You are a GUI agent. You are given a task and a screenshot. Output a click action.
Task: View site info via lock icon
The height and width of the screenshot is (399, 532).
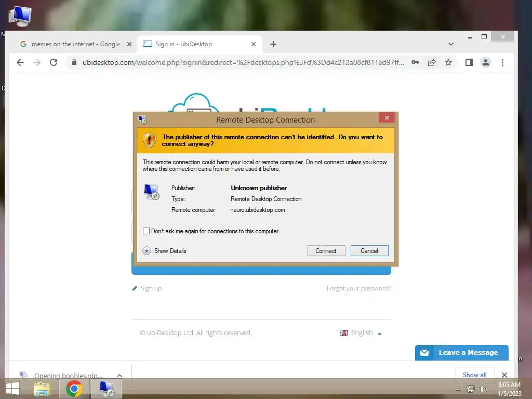point(74,62)
